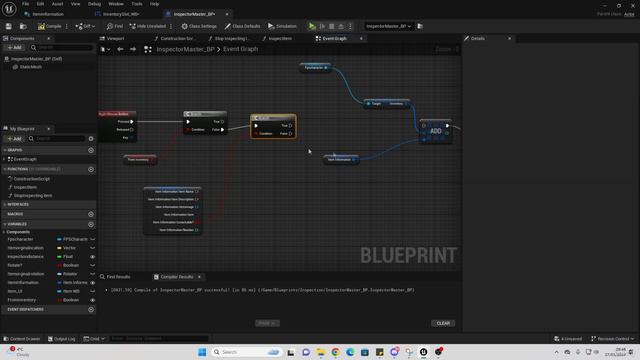Select StaticMesh in Components tree
This screenshot has width=640, height=360.
31,67
